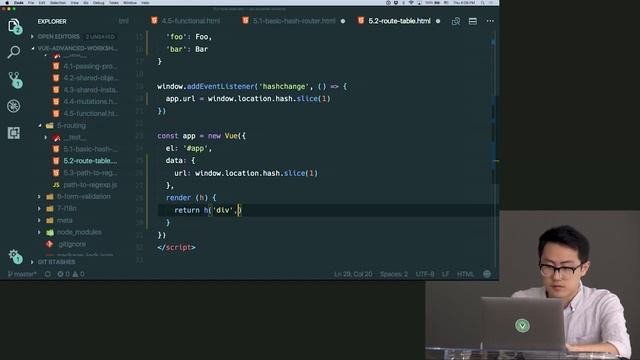Click the 2 UNSAVED badge beside Open Editors
The width and height of the screenshot is (640, 360).
tap(100, 37)
